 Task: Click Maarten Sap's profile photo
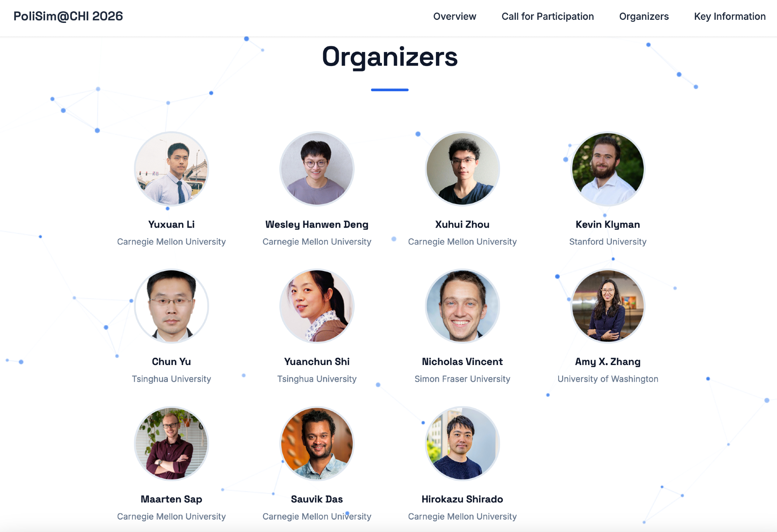(x=171, y=443)
